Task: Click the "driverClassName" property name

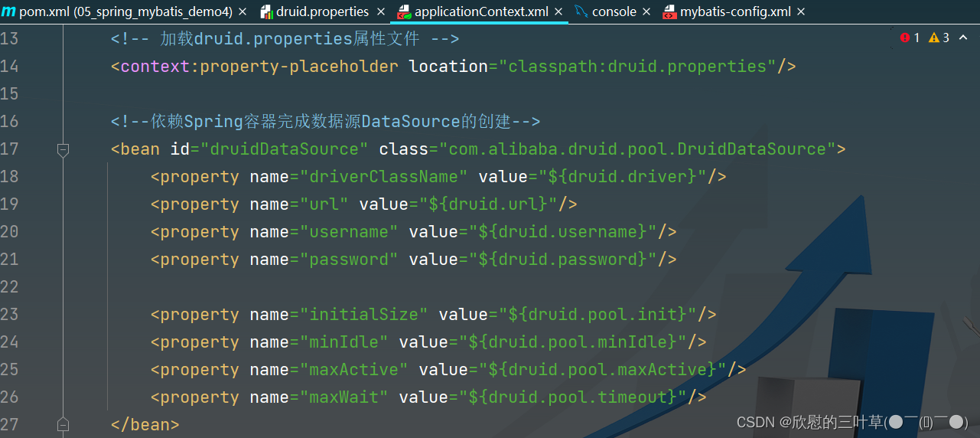Action: [384, 177]
